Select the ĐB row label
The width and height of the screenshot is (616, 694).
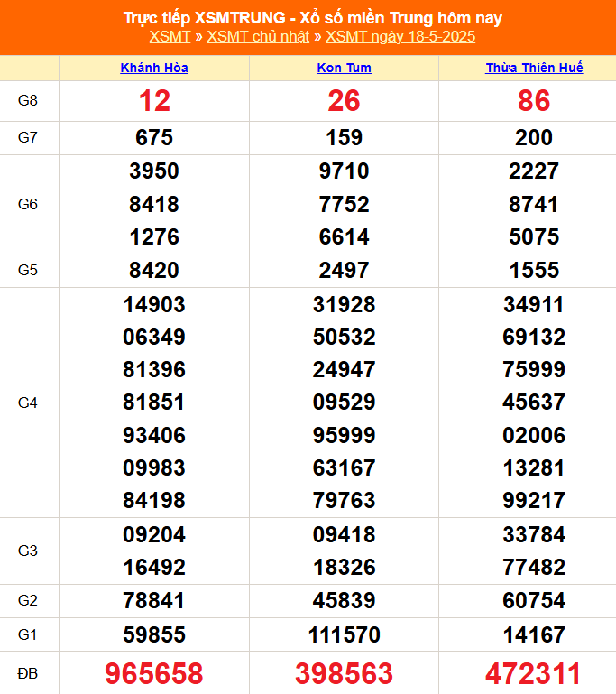[28, 673]
